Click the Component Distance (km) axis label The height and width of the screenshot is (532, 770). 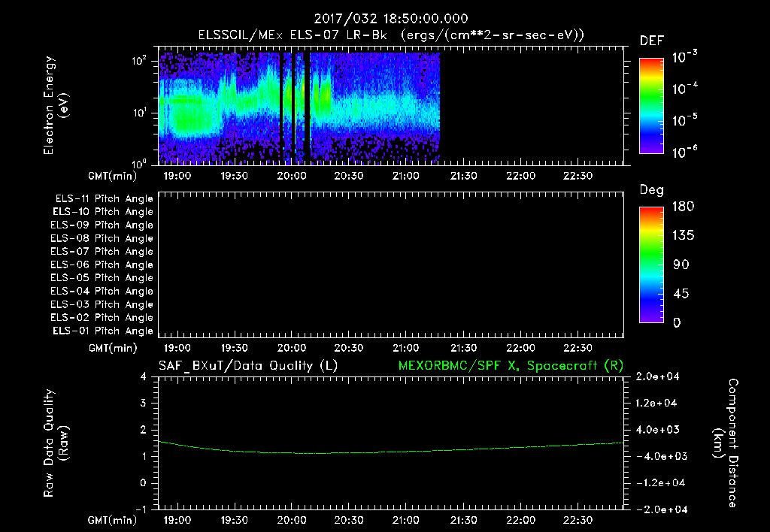pyautogui.click(x=726, y=443)
